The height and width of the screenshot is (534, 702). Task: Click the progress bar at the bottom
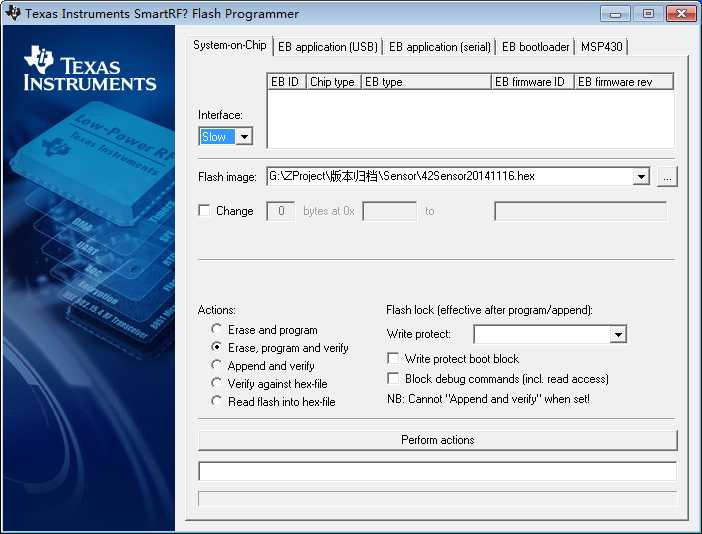pos(437,499)
